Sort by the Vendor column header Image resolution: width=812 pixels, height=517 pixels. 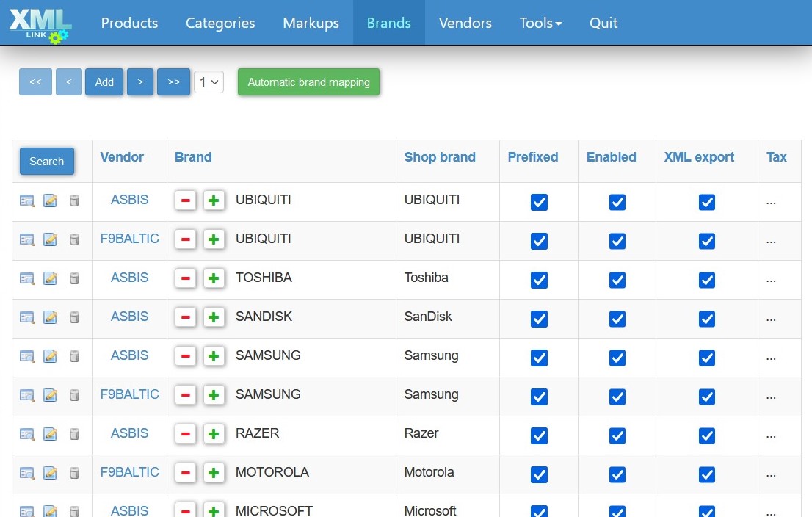point(122,157)
